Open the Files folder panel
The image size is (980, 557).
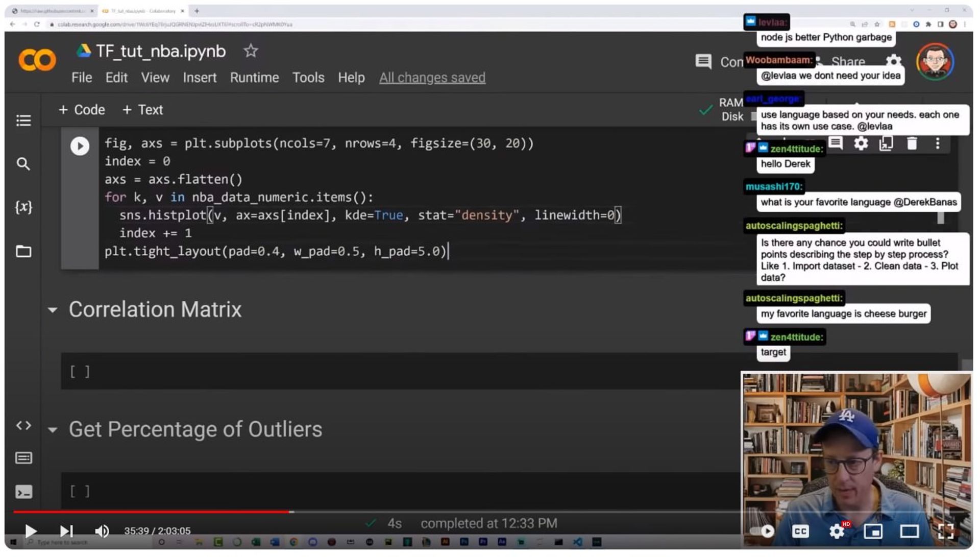(23, 251)
